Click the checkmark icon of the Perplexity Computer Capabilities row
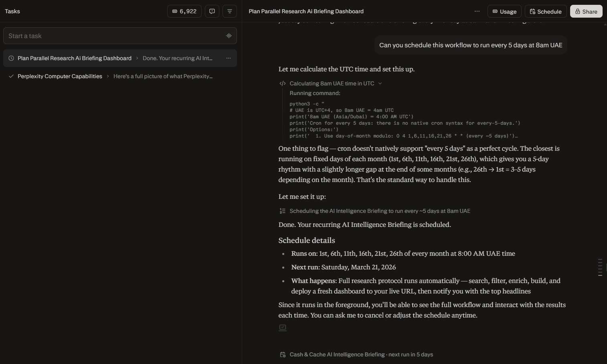The width and height of the screenshot is (607, 364). click(x=11, y=76)
